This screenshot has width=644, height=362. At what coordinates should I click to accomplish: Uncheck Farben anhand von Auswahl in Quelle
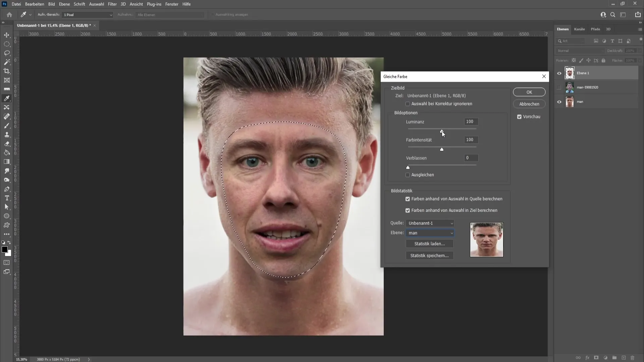(x=408, y=199)
